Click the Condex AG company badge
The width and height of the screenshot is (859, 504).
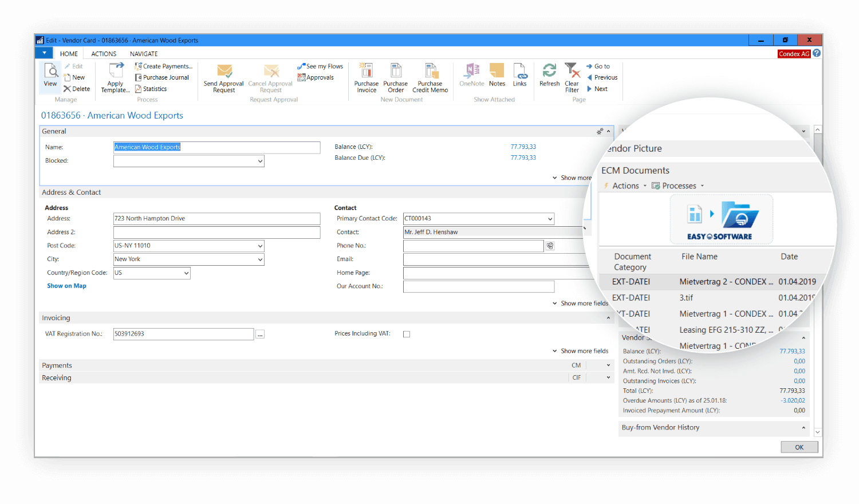tap(794, 54)
